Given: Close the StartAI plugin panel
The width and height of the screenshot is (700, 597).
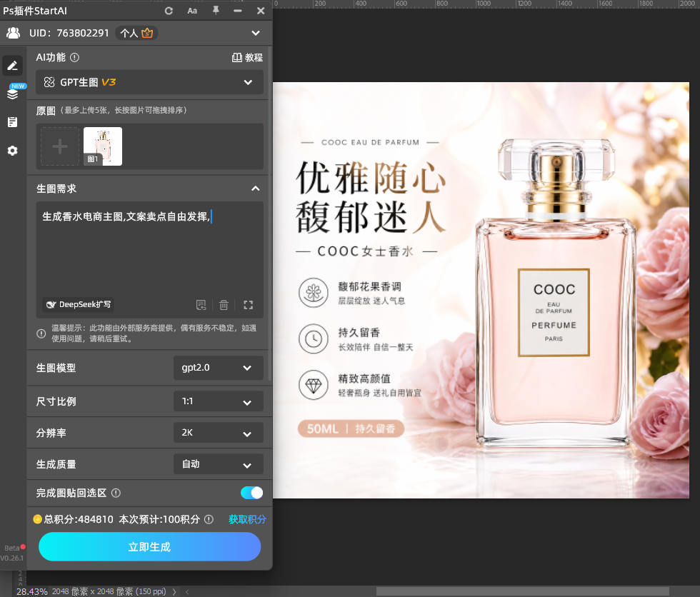Looking at the screenshot, I should [x=261, y=11].
